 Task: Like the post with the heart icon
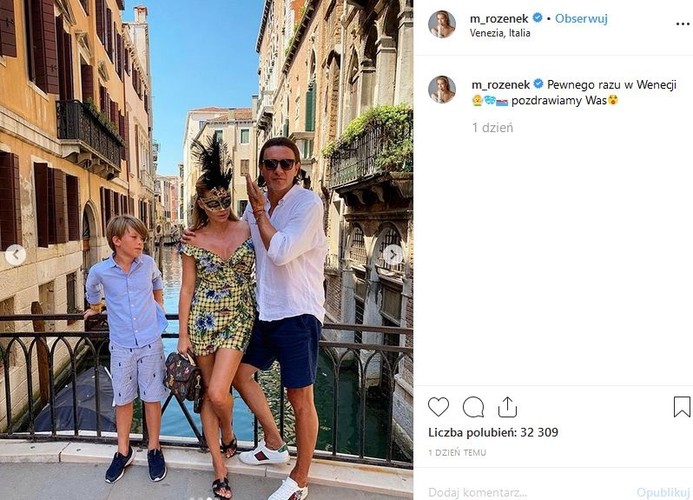tap(438, 407)
